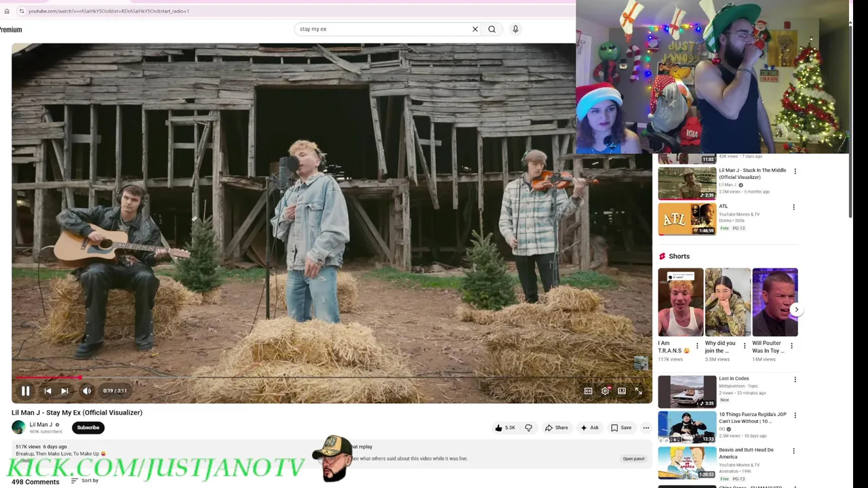Open options for Why did you join short
This screenshot has height=488, width=868.
click(745, 346)
